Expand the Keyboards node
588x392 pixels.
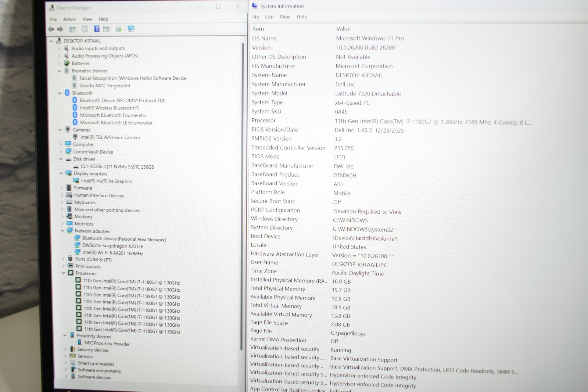point(62,202)
